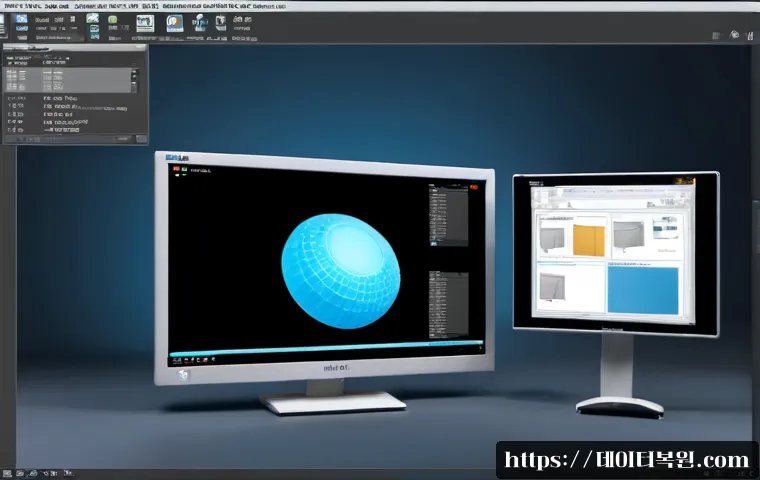Click the orange badge atop large monitor's list panel
This screenshot has width=760, height=480.
tap(474, 187)
